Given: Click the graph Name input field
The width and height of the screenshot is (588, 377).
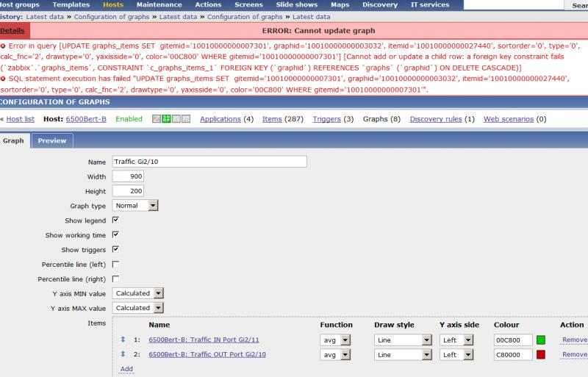Looking at the screenshot, I should pyautogui.click(x=209, y=162).
